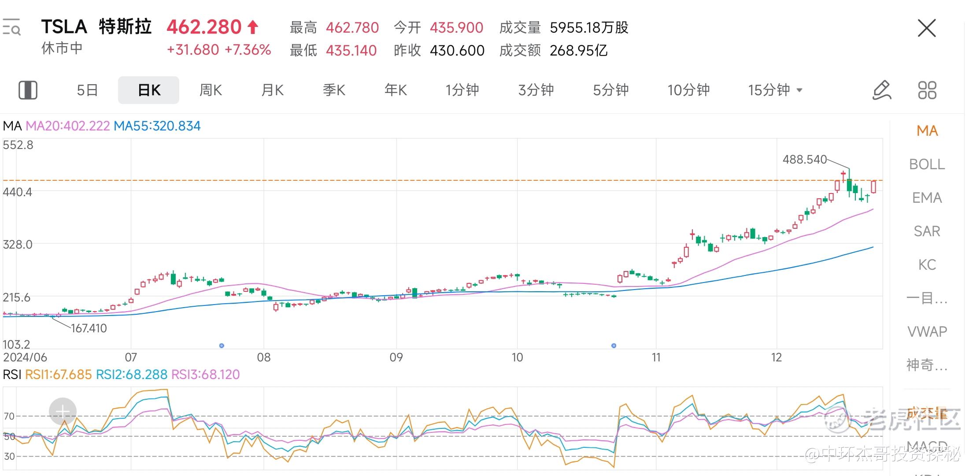The image size is (980, 476).
Task: Switch to the 周K weekly tab
Action: tap(211, 90)
